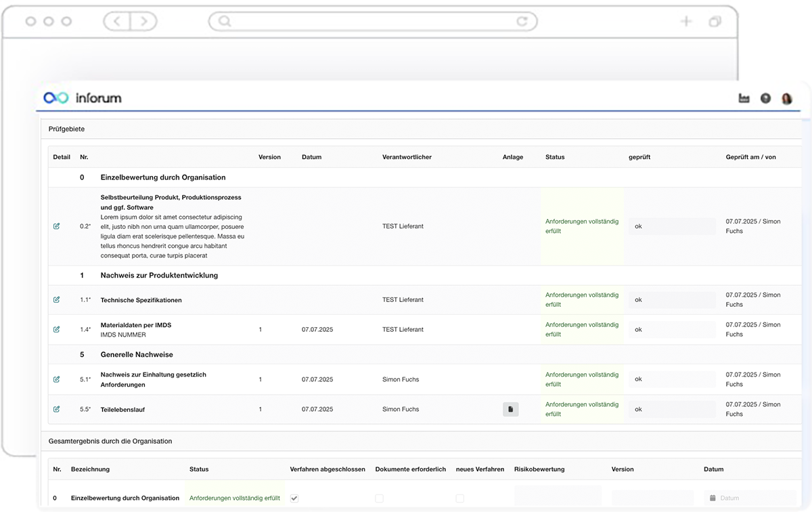The width and height of the screenshot is (812, 512).
Task: Click the Version field in Gesamtergebnis
Action: 653,498
